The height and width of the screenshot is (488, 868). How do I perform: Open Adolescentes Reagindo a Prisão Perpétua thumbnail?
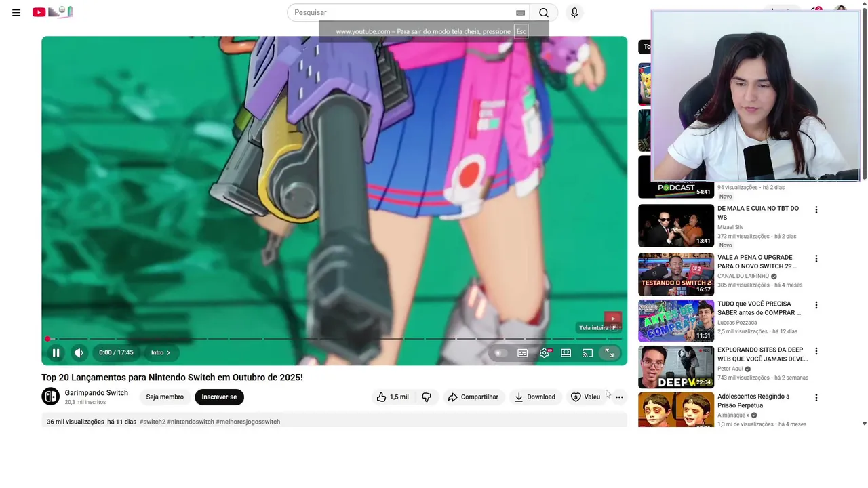(x=676, y=409)
